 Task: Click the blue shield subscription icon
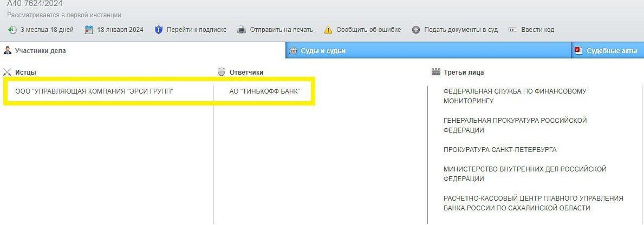(x=159, y=30)
